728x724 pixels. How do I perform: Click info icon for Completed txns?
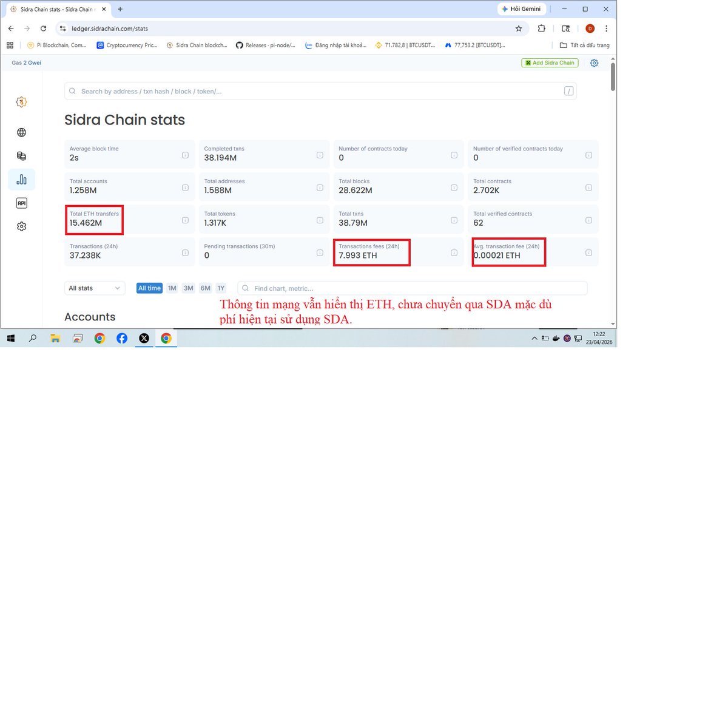tap(320, 155)
